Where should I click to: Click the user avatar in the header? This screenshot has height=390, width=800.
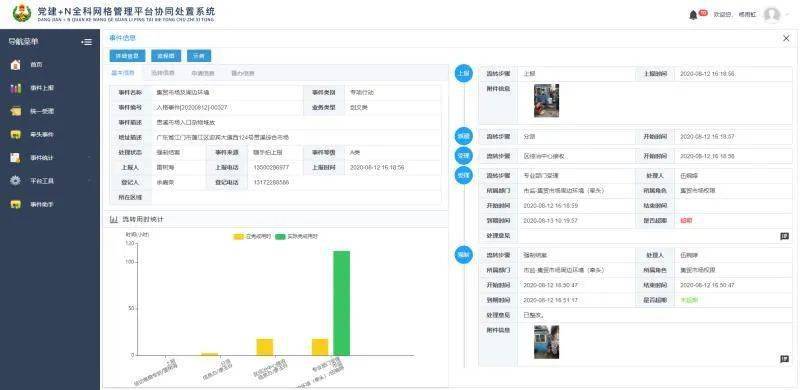[771, 14]
